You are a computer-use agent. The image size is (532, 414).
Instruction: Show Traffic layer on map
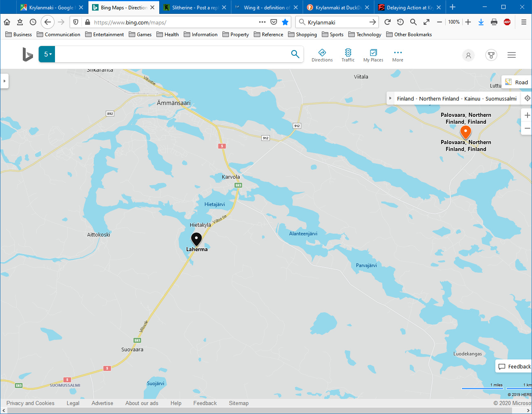point(348,55)
